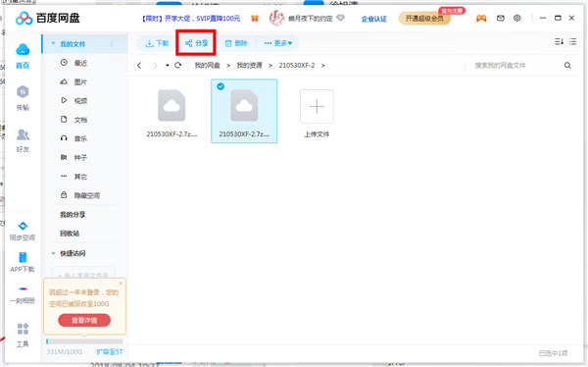Click the 下载 download button

[x=157, y=43]
